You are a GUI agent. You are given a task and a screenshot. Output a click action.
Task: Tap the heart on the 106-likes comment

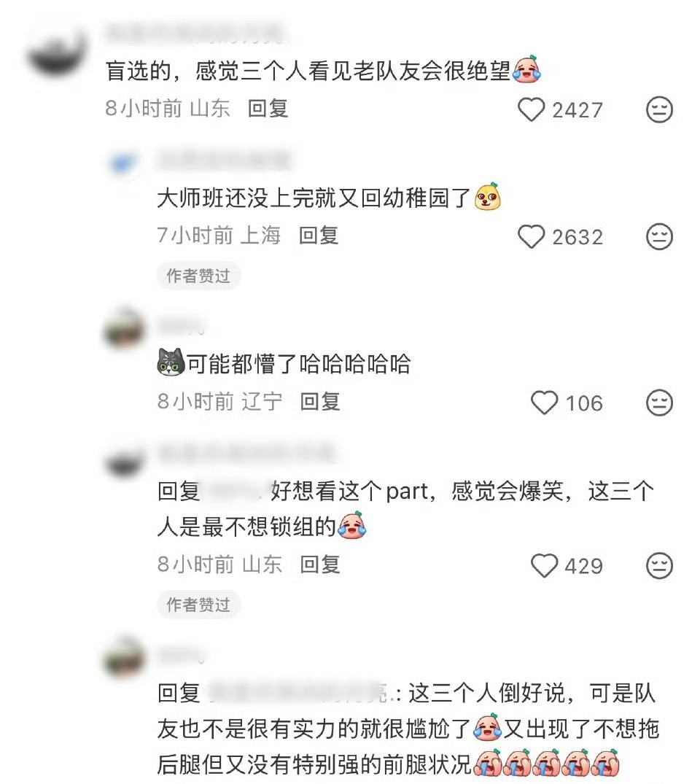click(x=544, y=403)
